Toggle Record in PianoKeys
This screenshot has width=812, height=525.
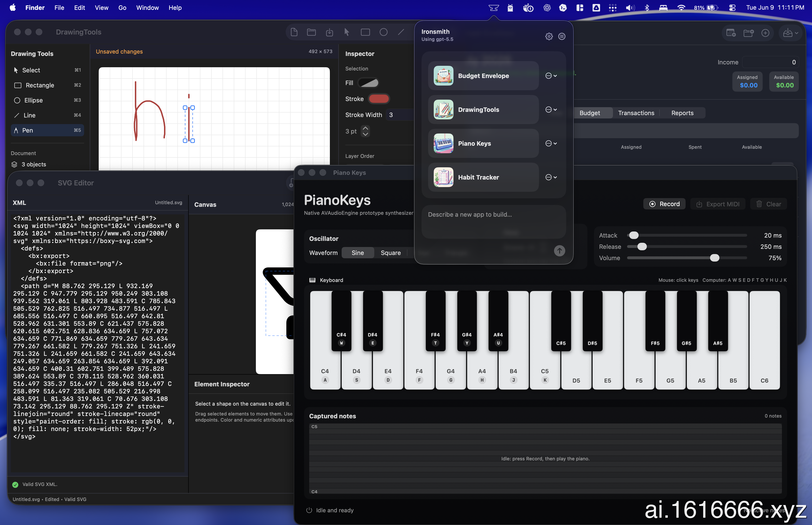664,204
